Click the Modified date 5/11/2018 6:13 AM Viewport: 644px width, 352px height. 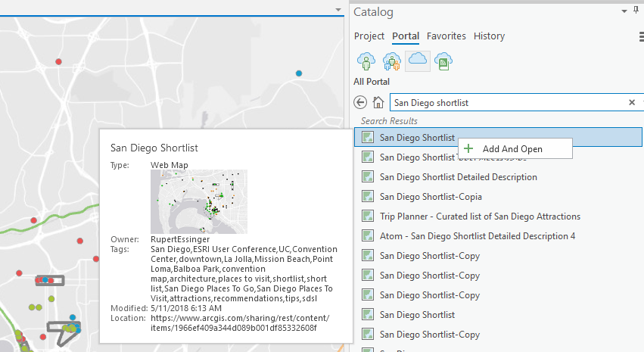pos(186,308)
